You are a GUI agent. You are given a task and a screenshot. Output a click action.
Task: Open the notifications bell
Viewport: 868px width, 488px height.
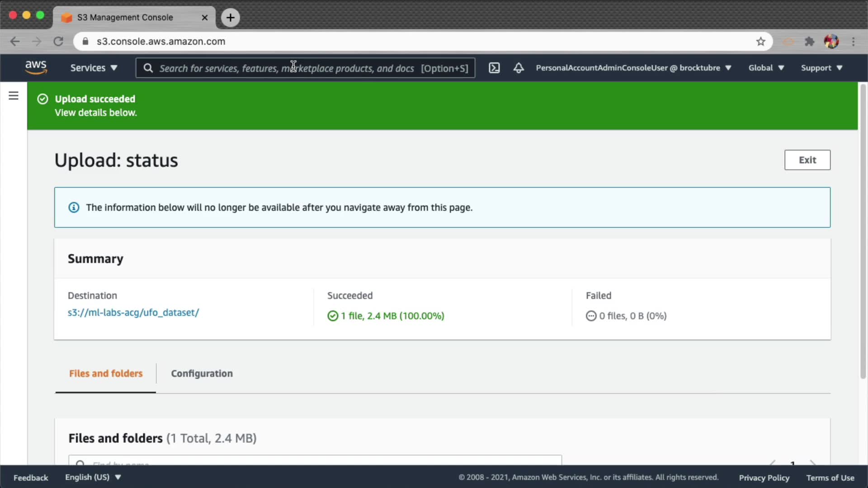coord(519,68)
